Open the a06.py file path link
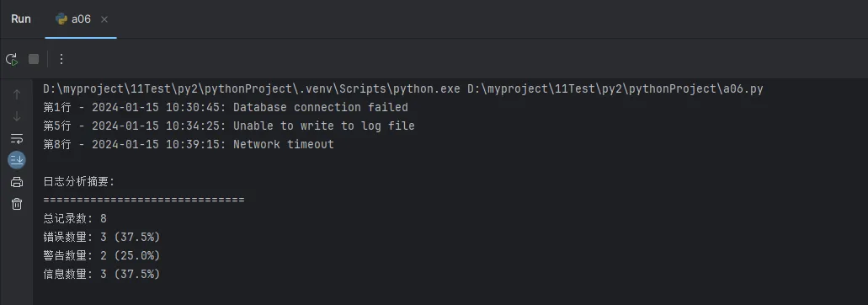 point(615,88)
